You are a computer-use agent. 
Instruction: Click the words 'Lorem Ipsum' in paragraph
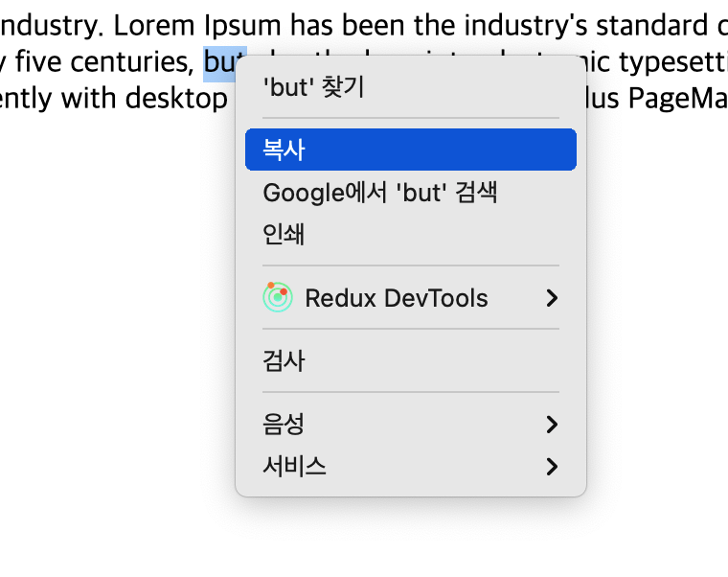(197, 26)
